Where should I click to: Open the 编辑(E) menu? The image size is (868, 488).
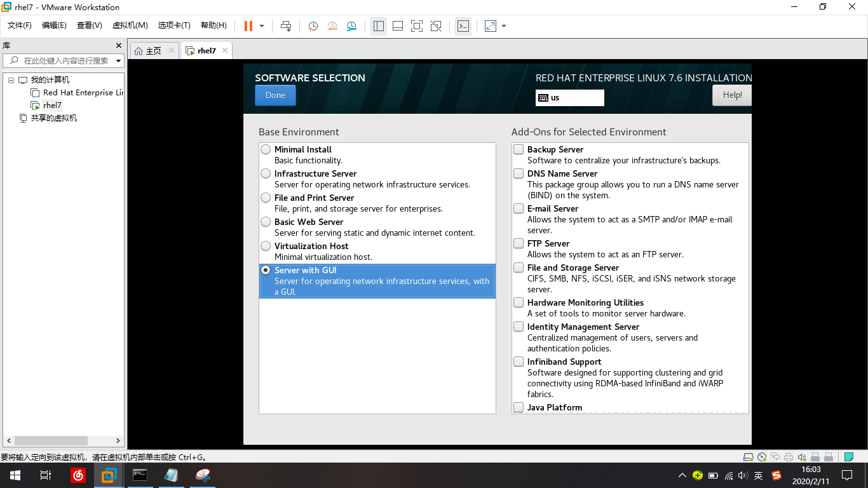[54, 25]
